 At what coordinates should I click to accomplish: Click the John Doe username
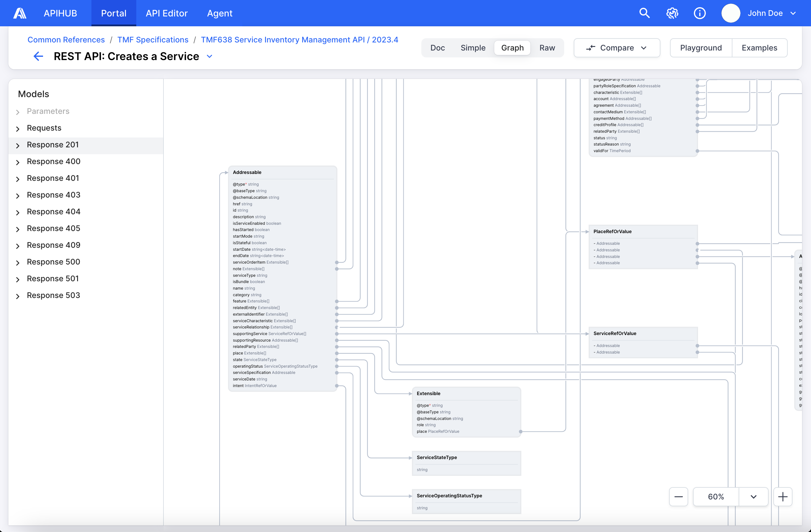coord(765,13)
